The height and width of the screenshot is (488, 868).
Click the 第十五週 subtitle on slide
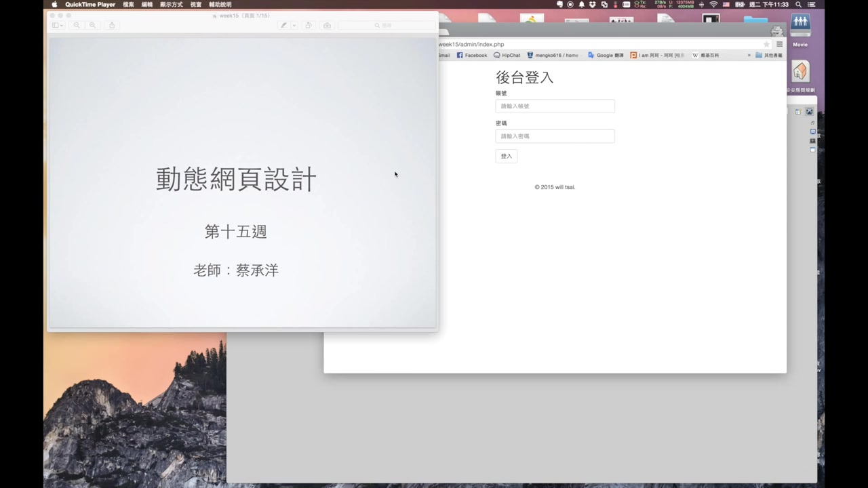click(x=236, y=232)
